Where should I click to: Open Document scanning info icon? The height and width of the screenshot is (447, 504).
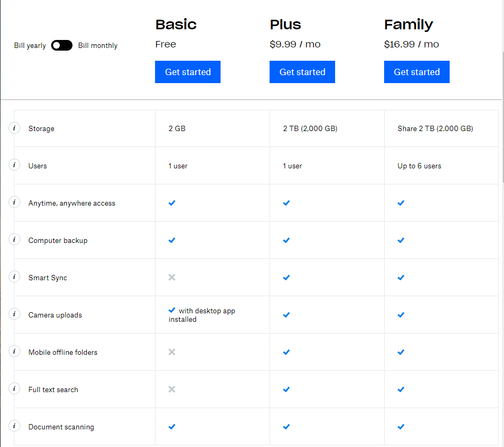(14, 426)
